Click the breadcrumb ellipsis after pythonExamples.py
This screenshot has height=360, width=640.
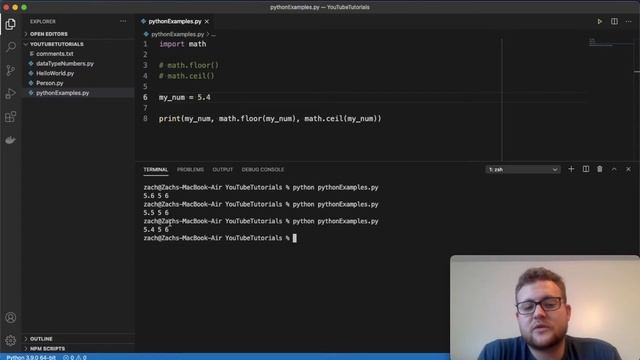[x=213, y=34]
